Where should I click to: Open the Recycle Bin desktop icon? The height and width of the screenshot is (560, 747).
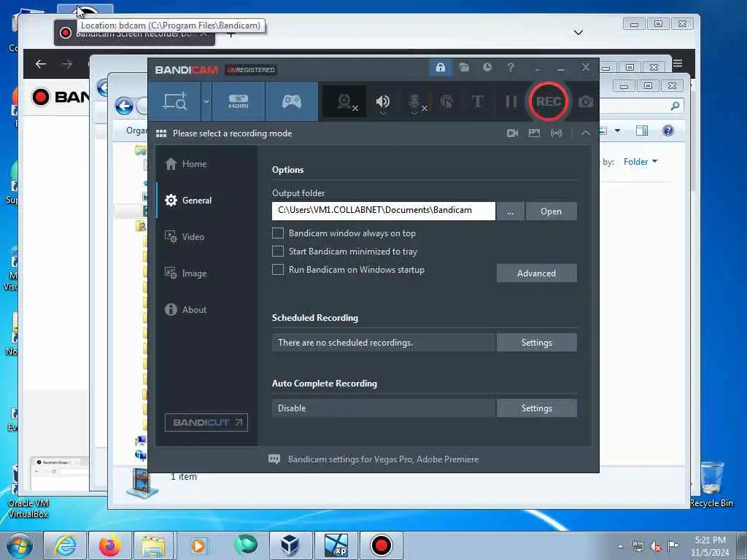tap(712, 485)
